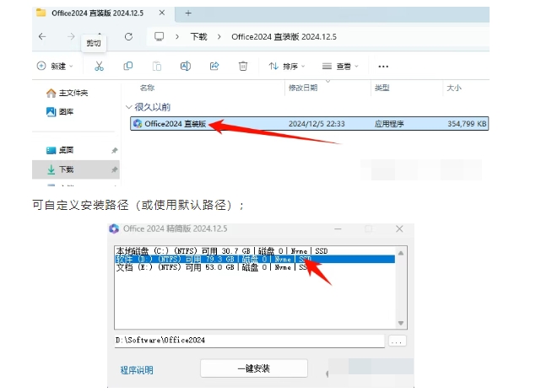This screenshot has width=552, height=392.
Task: Click the install path field D:\Software\Office2024
Action: point(250,341)
